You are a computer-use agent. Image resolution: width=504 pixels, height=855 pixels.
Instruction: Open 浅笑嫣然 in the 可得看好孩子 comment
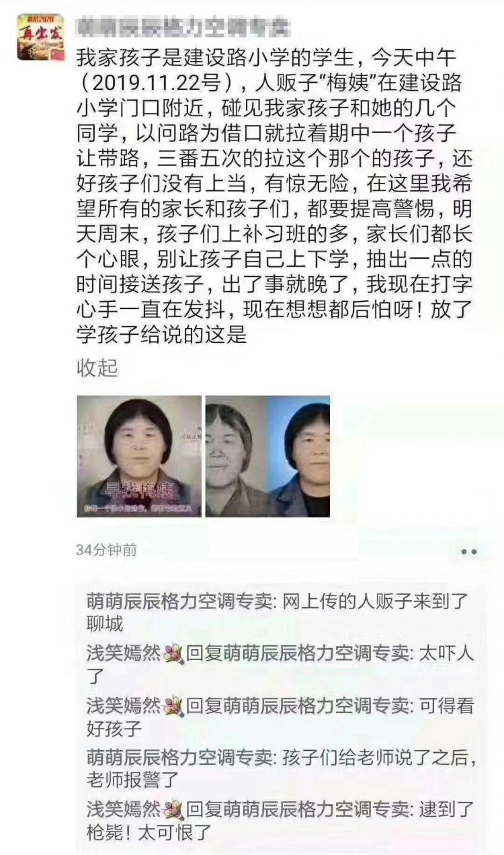coord(124,705)
